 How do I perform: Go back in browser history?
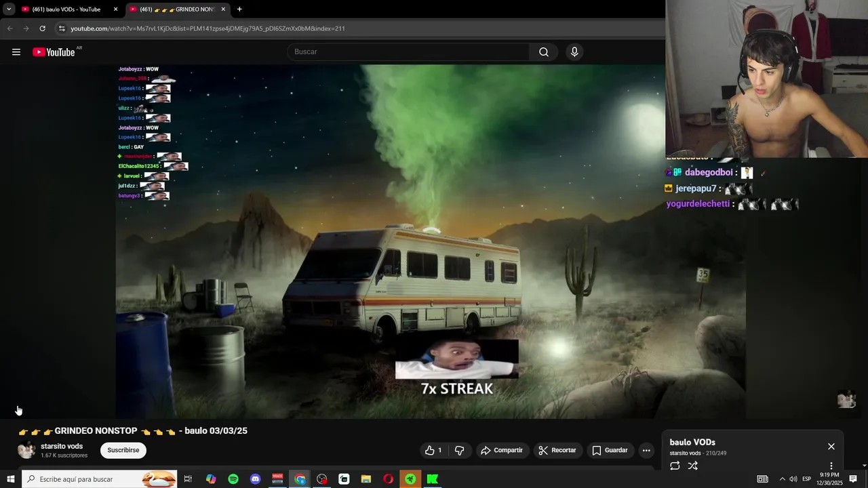pyautogui.click(x=9, y=28)
